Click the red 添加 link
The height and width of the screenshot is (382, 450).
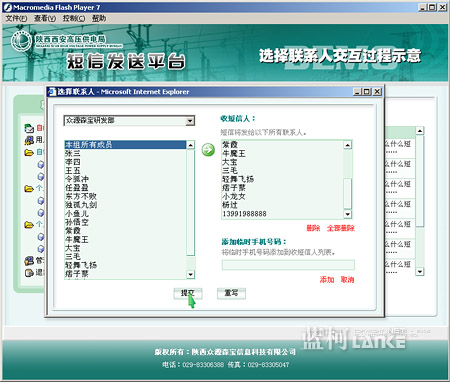point(327,280)
